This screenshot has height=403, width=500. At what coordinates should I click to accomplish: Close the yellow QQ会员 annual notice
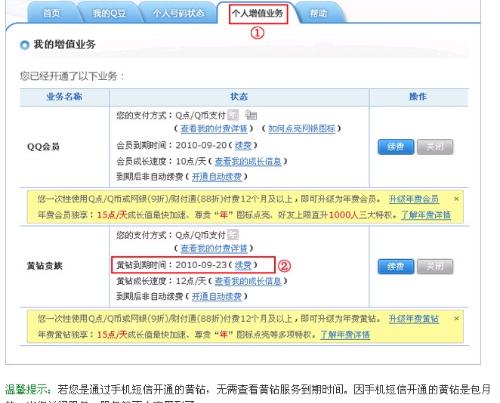[457, 199]
